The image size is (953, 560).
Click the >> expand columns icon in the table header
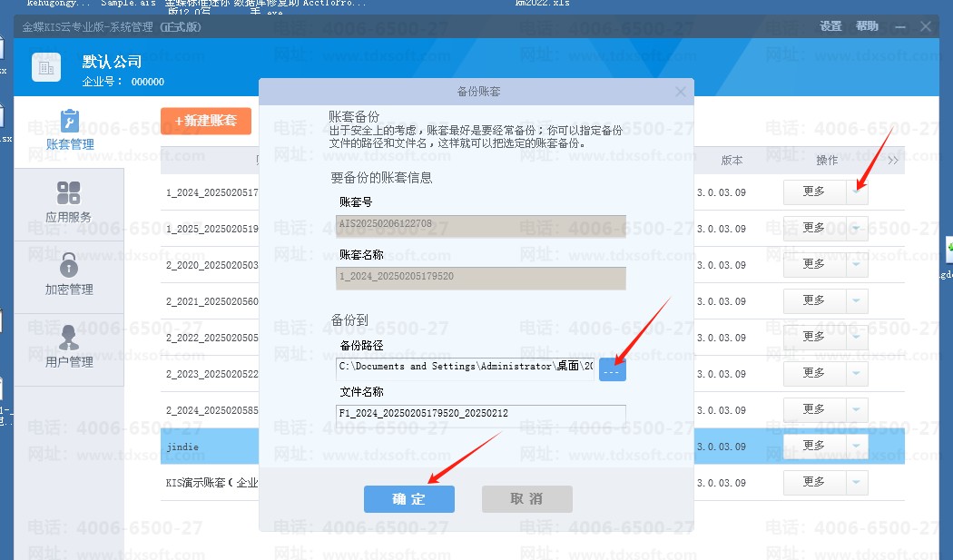click(893, 161)
